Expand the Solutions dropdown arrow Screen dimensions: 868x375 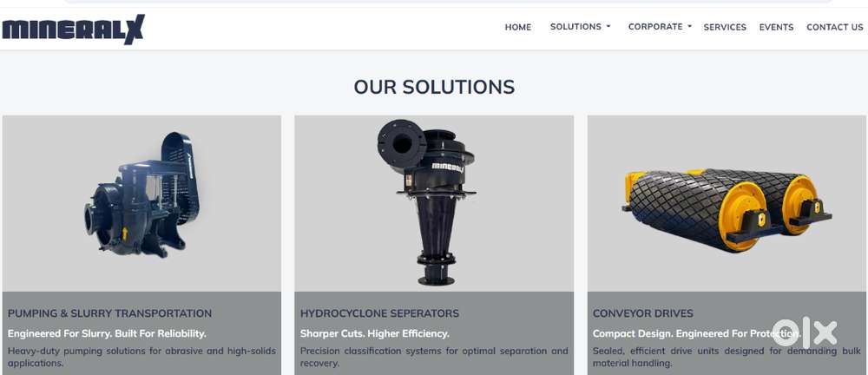coord(608,26)
